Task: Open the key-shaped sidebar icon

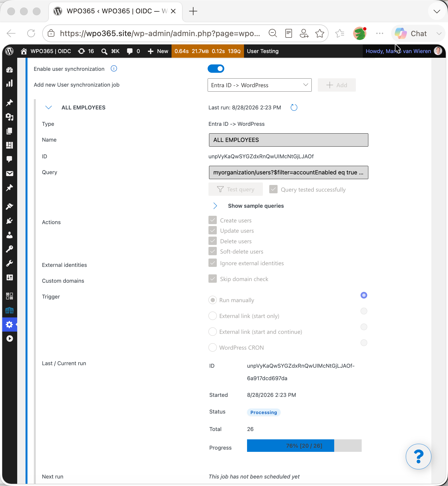Action: 10,249
